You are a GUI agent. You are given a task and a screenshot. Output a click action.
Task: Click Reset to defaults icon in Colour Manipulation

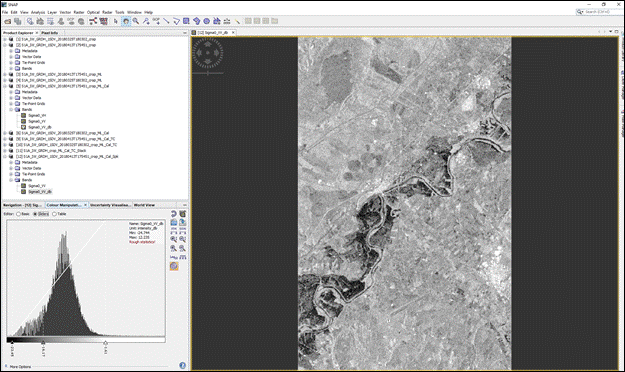(x=173, y=214)
